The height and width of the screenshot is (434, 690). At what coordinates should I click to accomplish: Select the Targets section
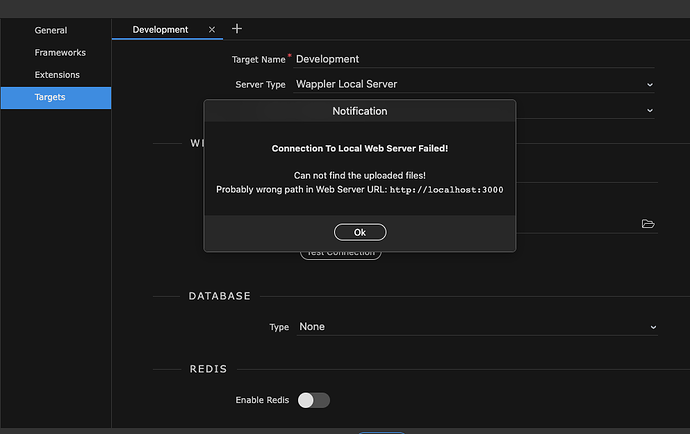56,97
